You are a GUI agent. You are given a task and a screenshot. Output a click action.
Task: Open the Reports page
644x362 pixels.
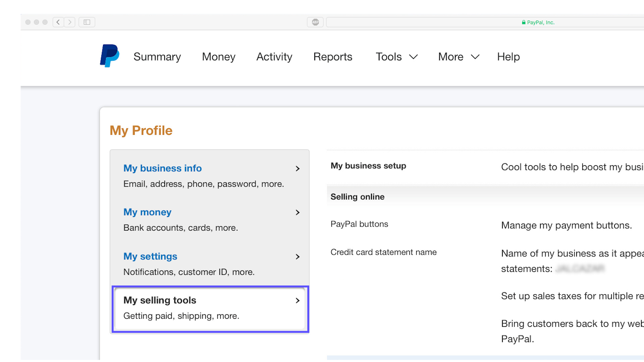pos(333,57)
